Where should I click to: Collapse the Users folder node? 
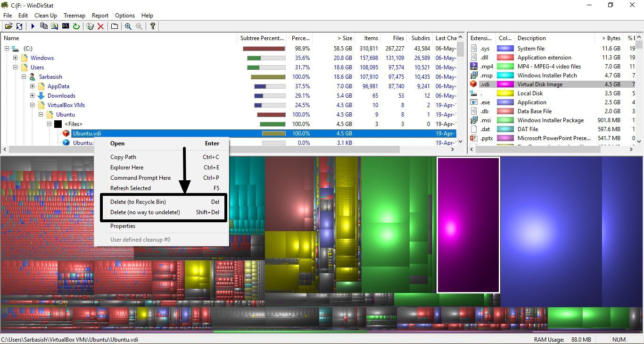tap(16, 67)
